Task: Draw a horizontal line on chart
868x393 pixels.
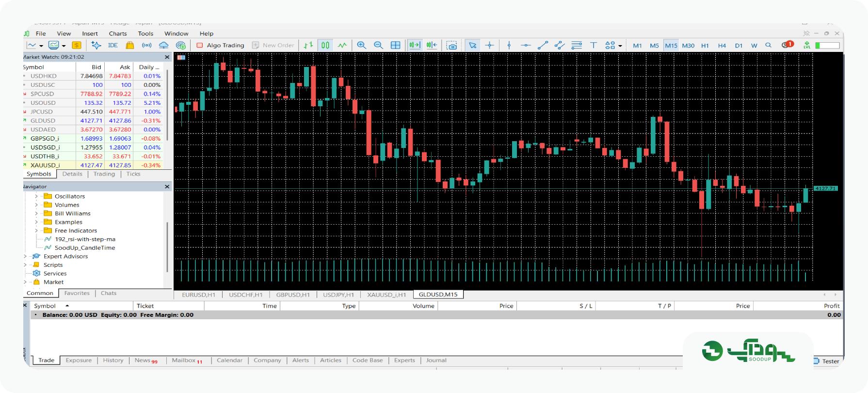Action: click(526, 45)
